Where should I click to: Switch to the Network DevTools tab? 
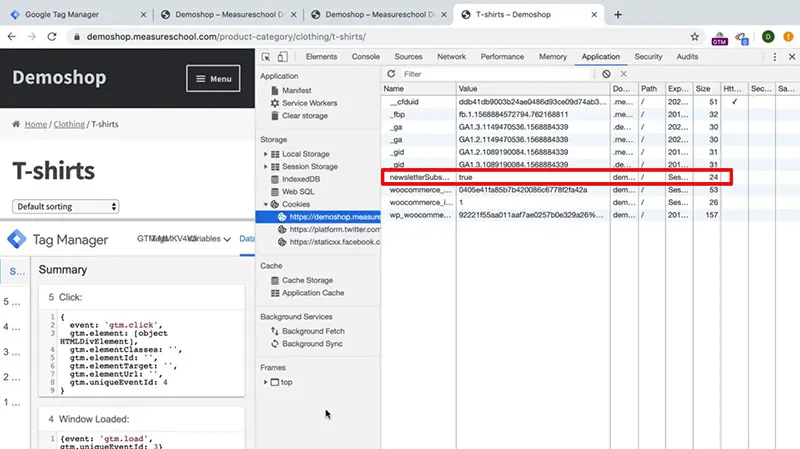click(452, 57)
